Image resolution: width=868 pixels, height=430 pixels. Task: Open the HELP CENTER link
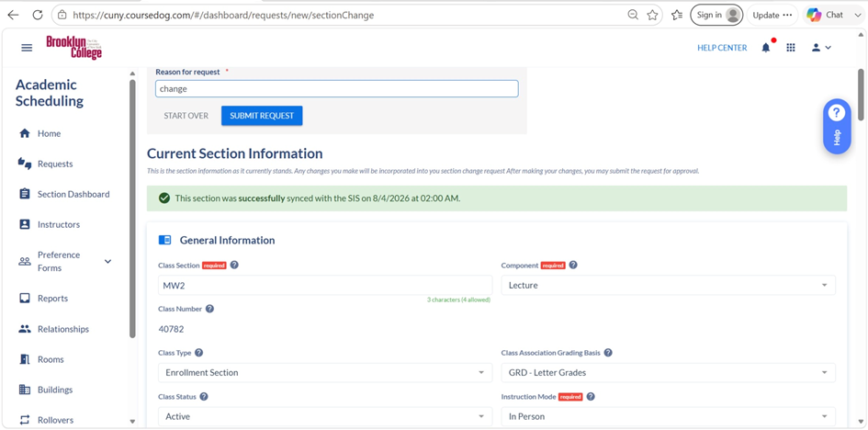(x=722, y=48)
